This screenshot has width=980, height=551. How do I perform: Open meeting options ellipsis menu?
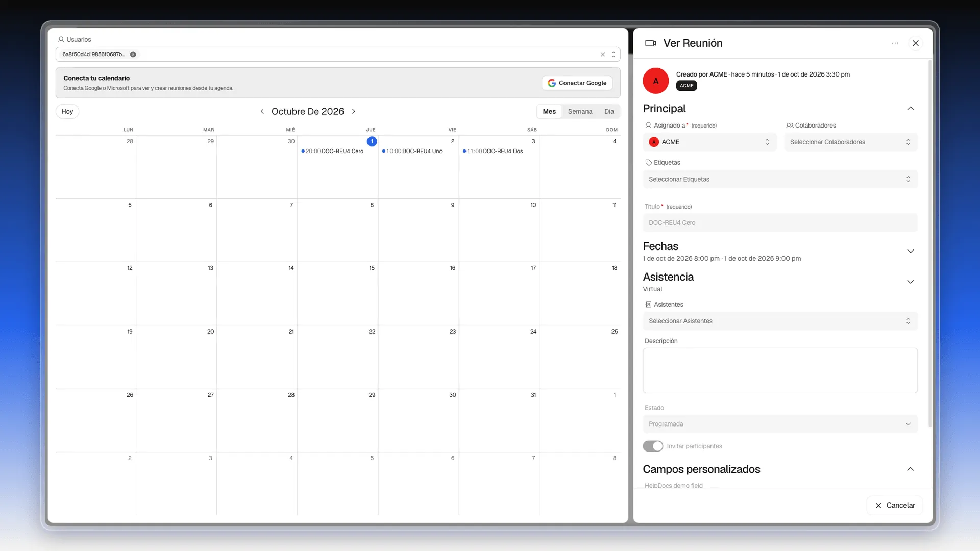[895, 43]
